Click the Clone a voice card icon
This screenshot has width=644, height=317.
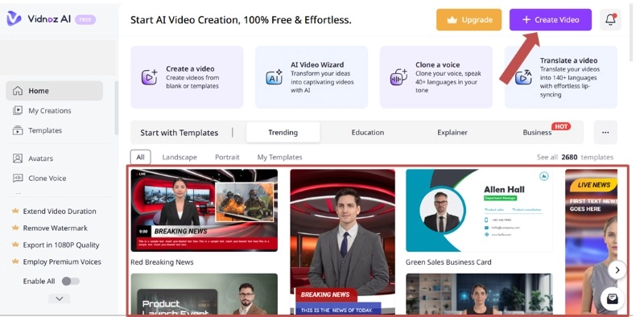pyautogui.click(x=398, y=77)
